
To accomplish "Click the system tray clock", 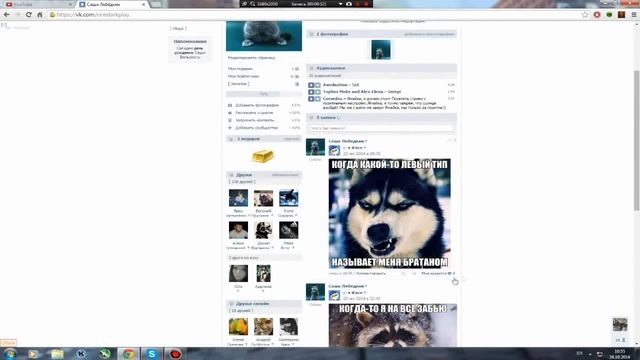I will click(620, 354).
